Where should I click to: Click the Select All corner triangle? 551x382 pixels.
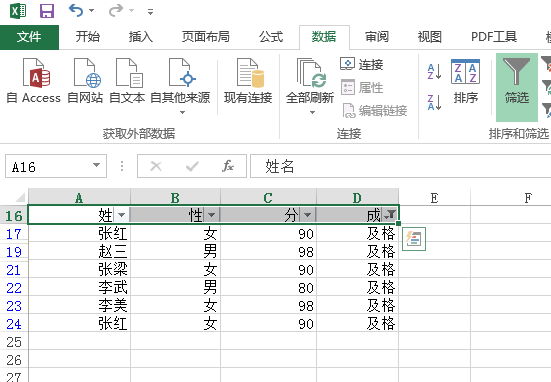coord(20,198)
